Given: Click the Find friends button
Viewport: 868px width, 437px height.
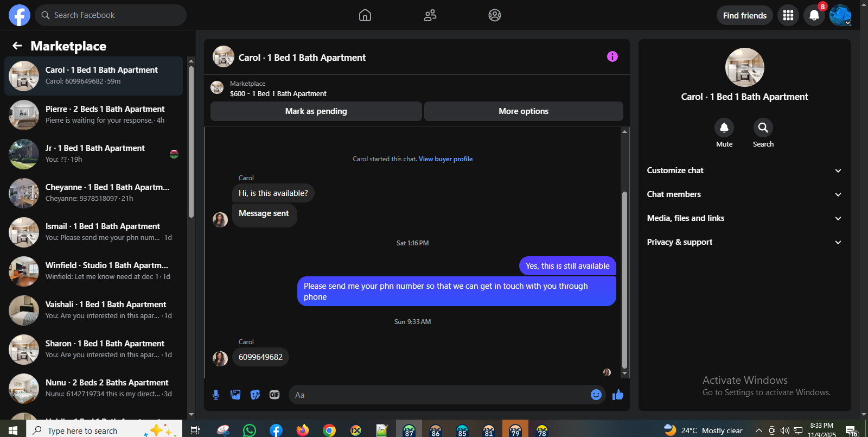Looking at the screenshot, I should pos(745,15).
